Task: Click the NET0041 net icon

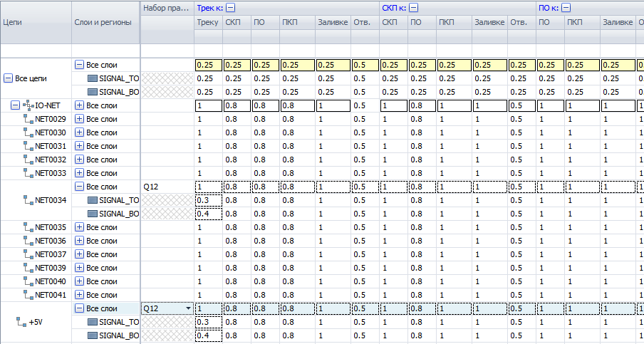Action: click(x=28, y=295)
